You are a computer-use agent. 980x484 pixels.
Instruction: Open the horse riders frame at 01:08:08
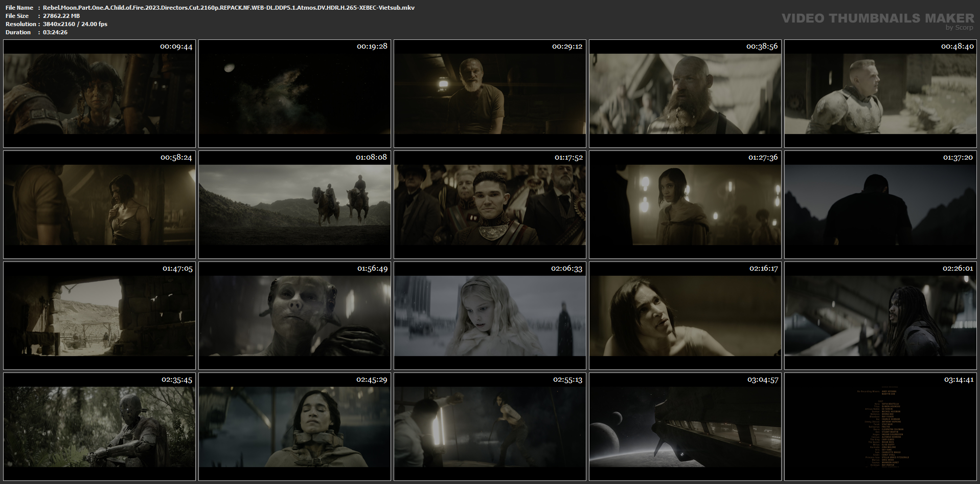(294, 205)
